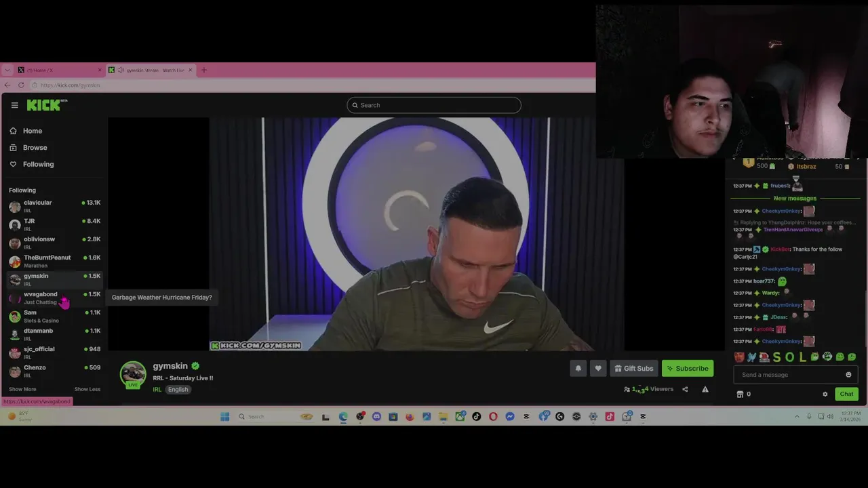Open dtanmanb channel

pos(54,333)
